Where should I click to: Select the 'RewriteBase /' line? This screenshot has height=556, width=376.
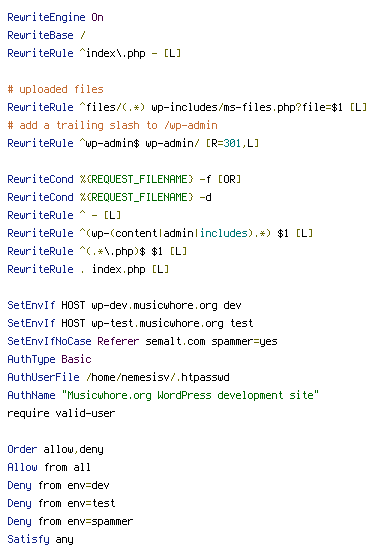pyautogui.click(x=46, y=35)
